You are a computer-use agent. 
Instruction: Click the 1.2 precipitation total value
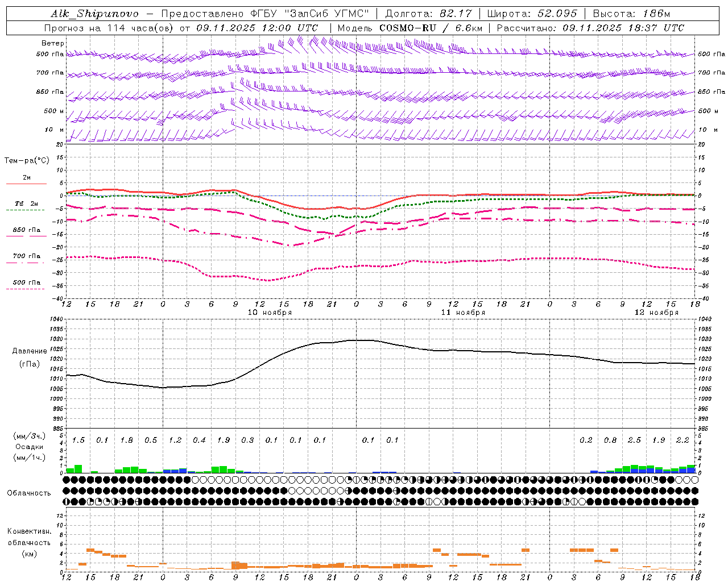point(175,440)
